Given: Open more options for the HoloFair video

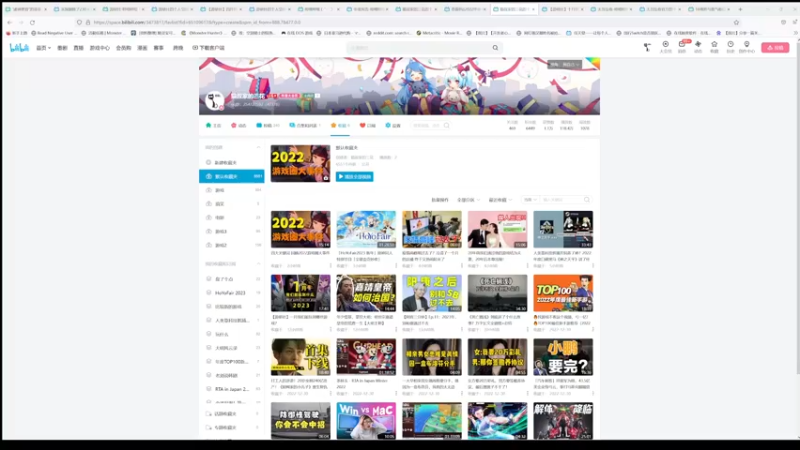Looking at the screenshot, I should (396, 266).
